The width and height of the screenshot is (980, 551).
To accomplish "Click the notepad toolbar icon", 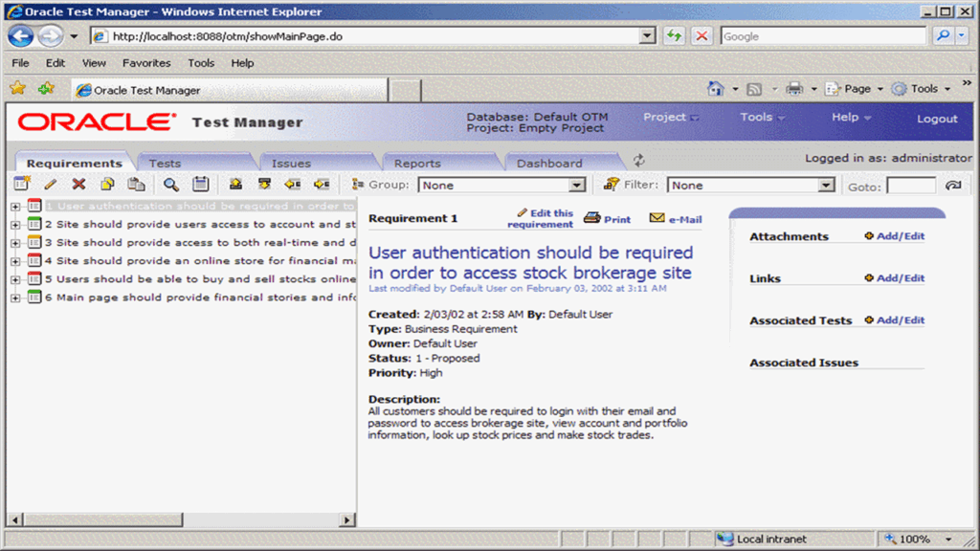I will pos(201,185).
